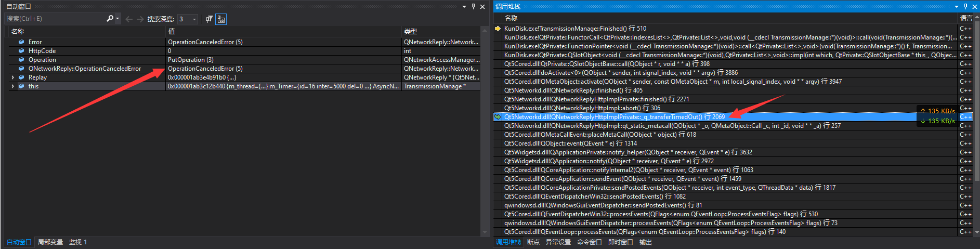Click the blue variable icon next to HttpCode
The width and height of the screenshot is (980, 249).
[x=21, y=51]
